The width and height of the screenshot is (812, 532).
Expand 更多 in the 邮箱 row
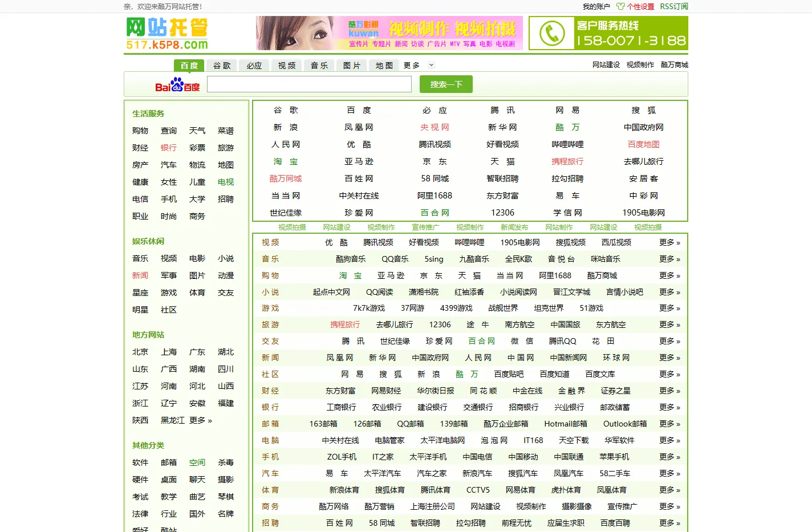tap(670, 424)
